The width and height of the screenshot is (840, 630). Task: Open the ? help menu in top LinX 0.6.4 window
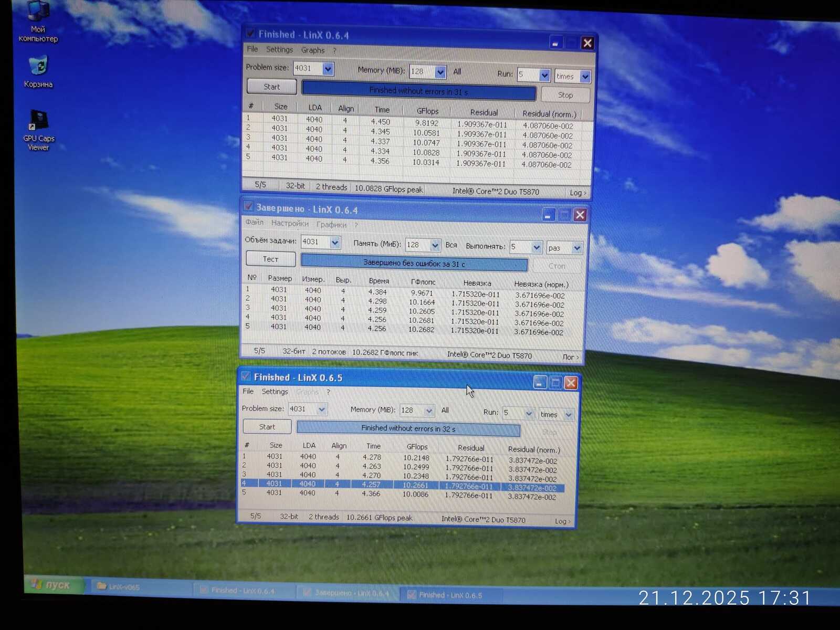[334, 50]
